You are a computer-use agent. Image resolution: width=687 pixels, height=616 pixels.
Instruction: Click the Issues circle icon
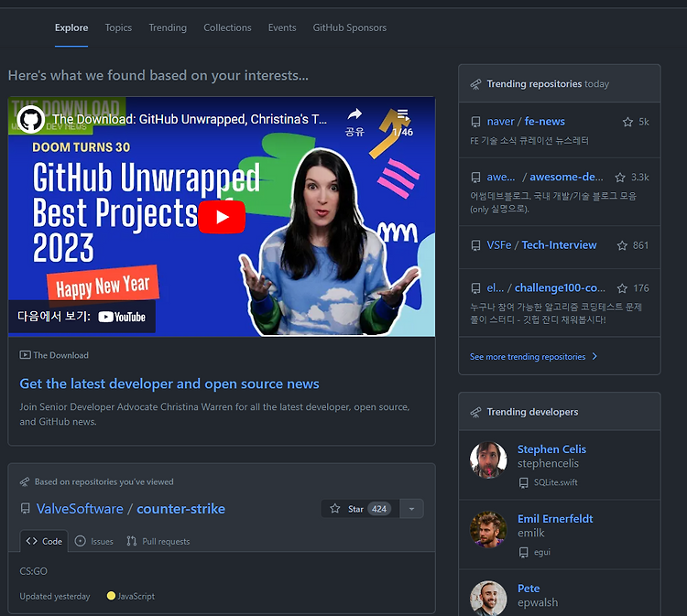point(81,541)
